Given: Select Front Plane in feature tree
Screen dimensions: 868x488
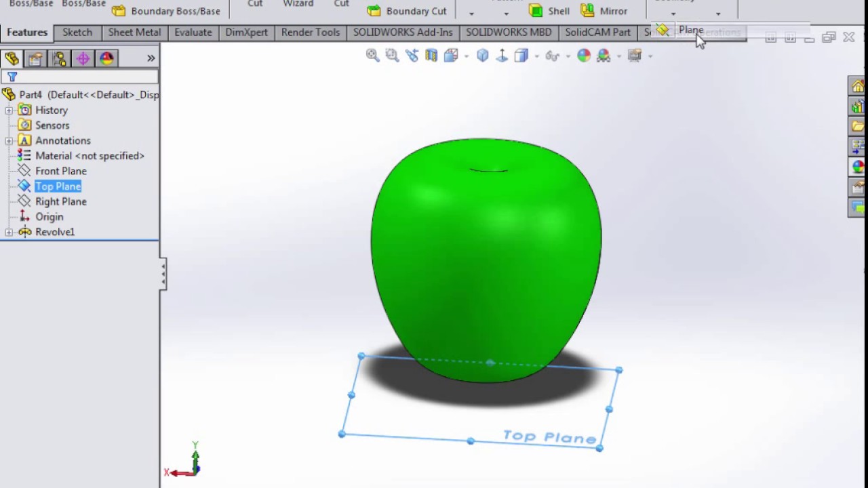Looking at the screenshot, I should [61, 171].
